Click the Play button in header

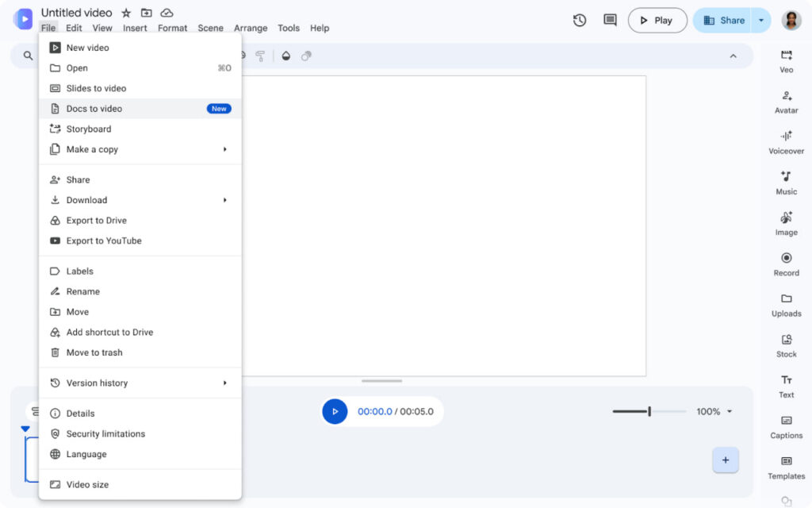(657, 20)
